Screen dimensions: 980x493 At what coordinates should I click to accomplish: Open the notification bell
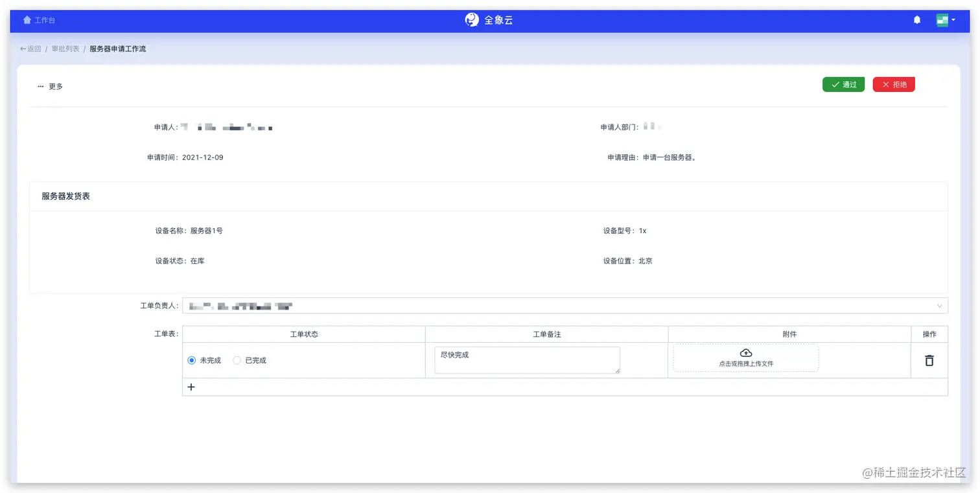917,20
